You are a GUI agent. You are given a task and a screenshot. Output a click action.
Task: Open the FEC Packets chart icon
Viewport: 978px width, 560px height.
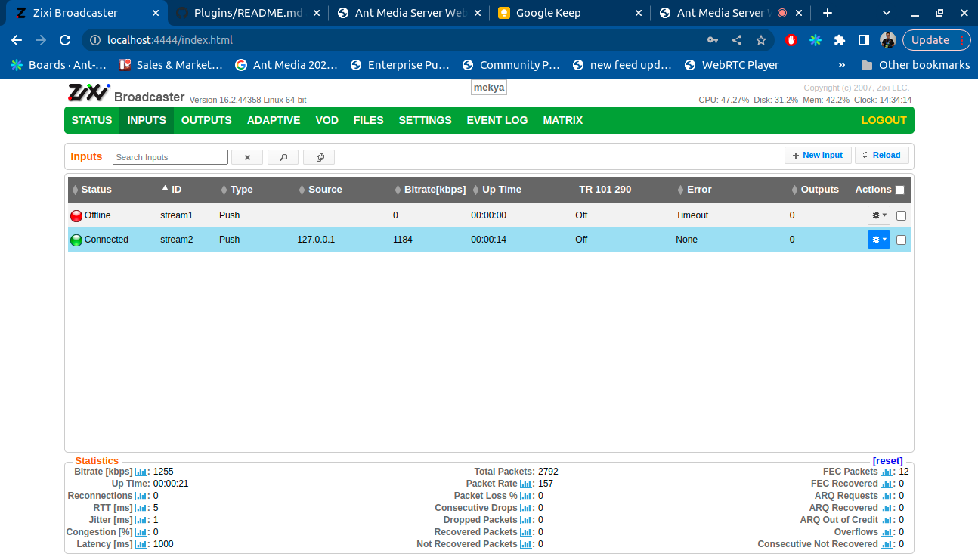[887, 472]
